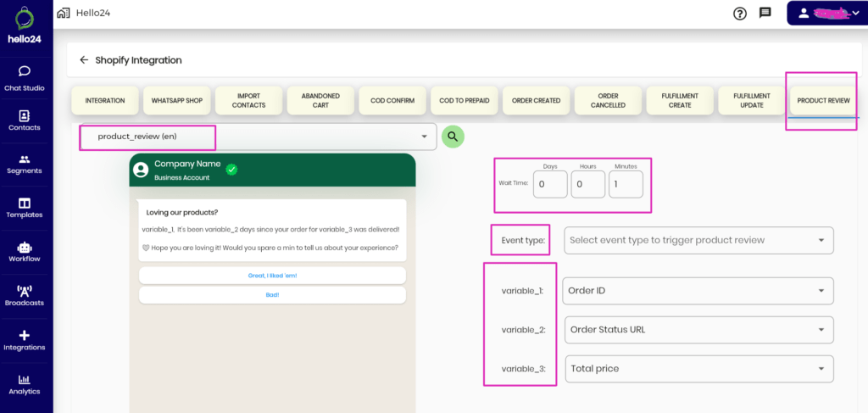This screenshot has width=868, height=413.
Task: Go to Segments in sidebar
Action: pyautogui.click(x=25, y=164)
